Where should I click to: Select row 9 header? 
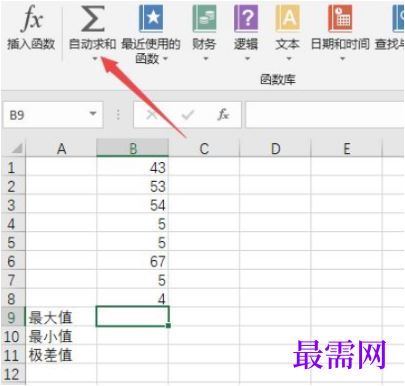pyautogui.click(x=12, y=317)
